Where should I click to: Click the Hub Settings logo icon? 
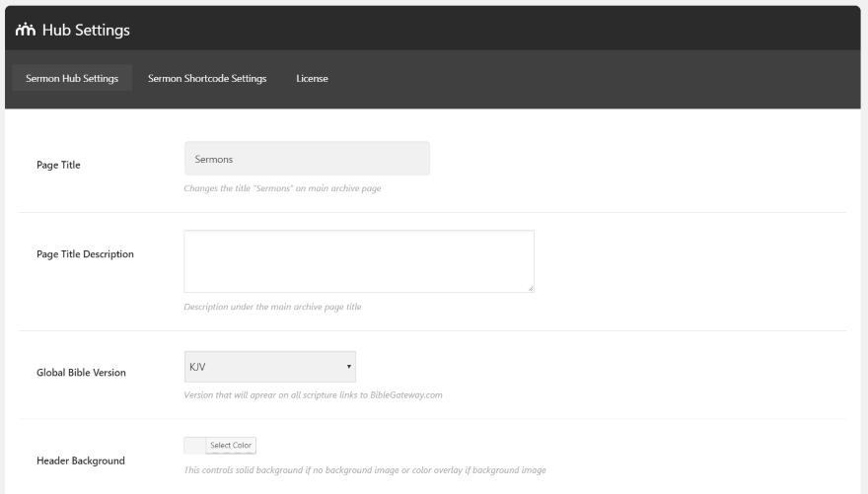click(x=24, y=28)
